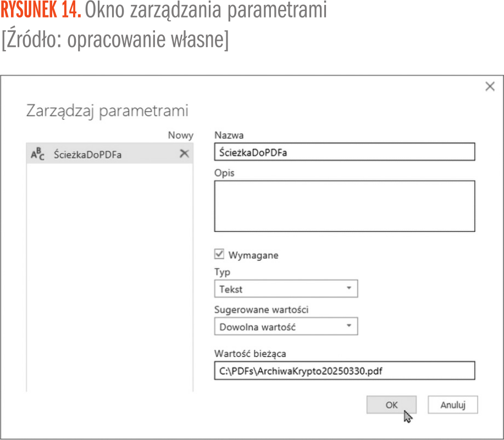Viewport: 504px width, 440px height.
Task: Focus the Nazwa text field
Action: [x=344, y=152]
